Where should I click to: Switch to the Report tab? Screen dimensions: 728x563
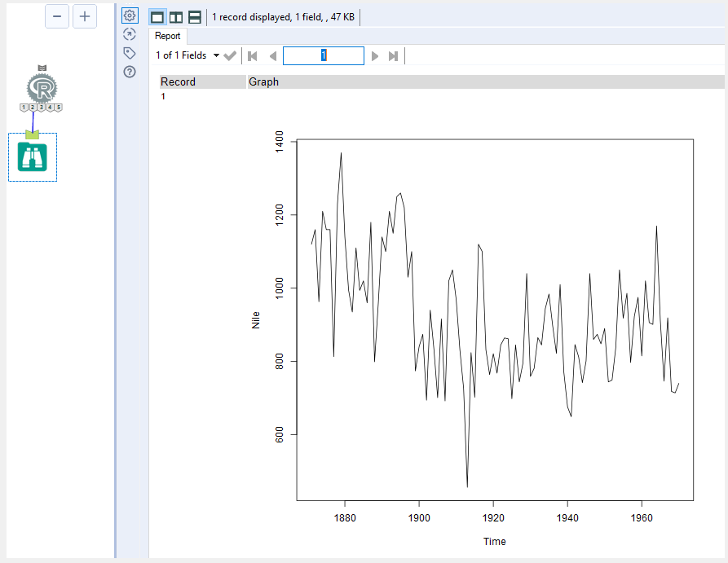click(167, 36)
